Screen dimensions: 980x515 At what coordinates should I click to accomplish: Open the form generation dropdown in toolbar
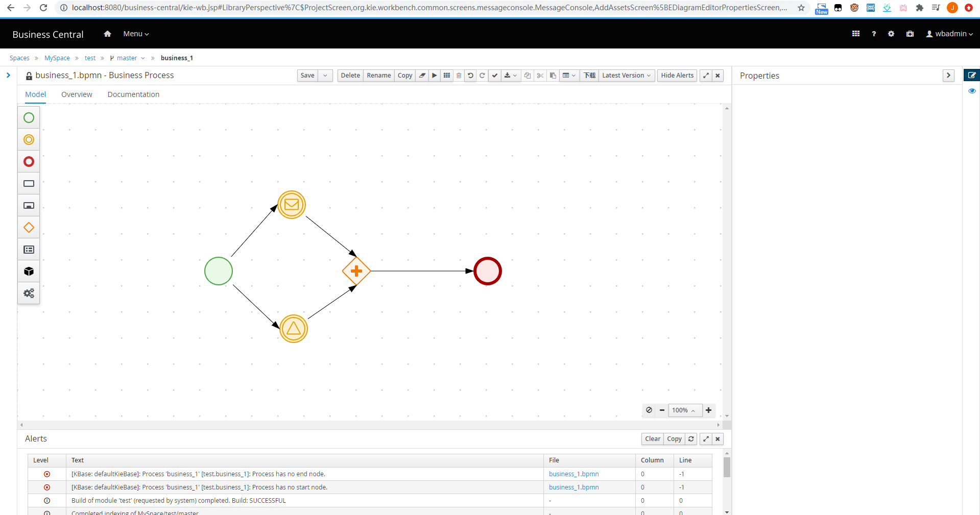tap(569, 76)
